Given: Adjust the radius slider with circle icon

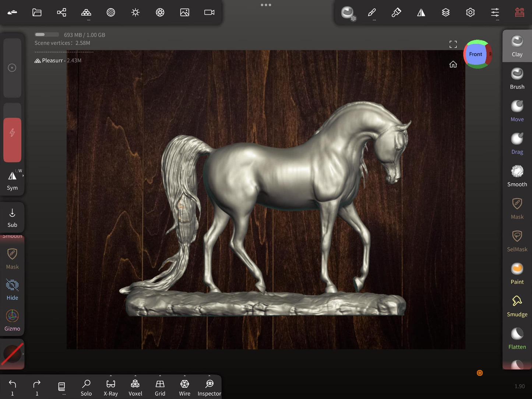Looking at the screenshot, I should [12, 68].
